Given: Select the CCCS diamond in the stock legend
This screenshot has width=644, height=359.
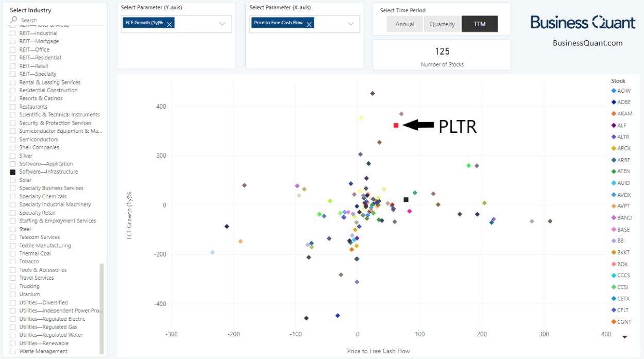Looking at the screenshot, I should [x=614, y=276].
